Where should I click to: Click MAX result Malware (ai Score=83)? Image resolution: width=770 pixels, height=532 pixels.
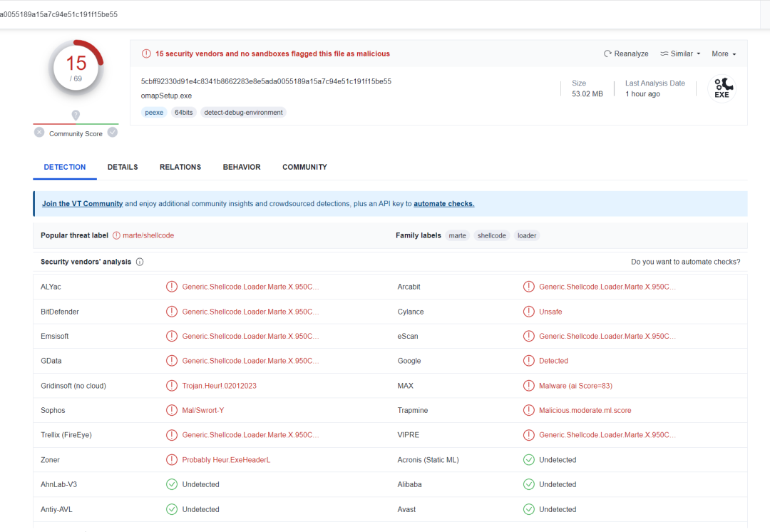pos(575,386)
